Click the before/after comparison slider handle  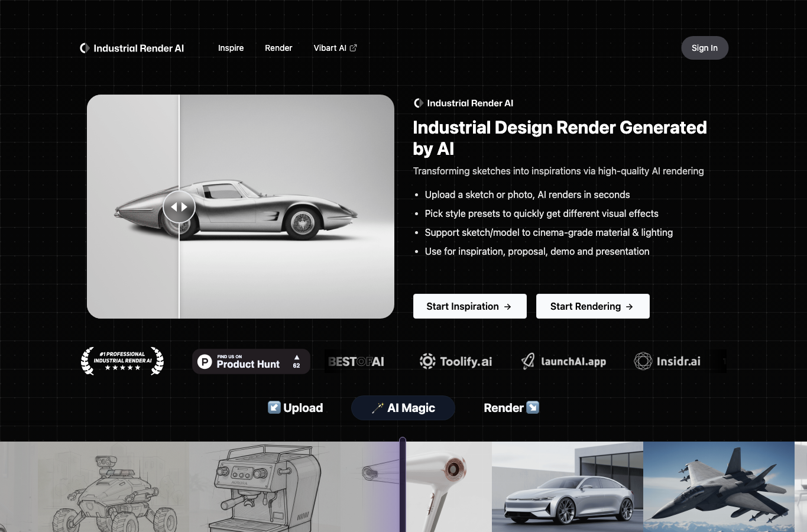(x=179, y=207)
